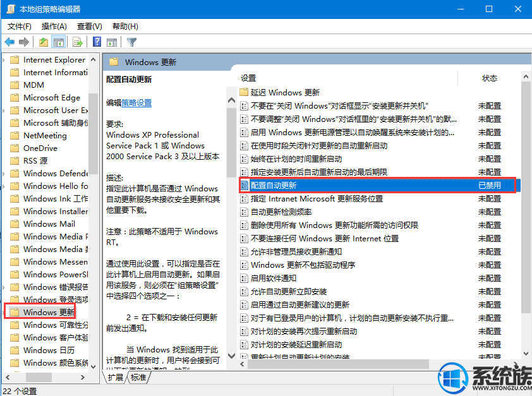Switch to the 扩展 tab
532x396 pixels.
click(116, 377)
